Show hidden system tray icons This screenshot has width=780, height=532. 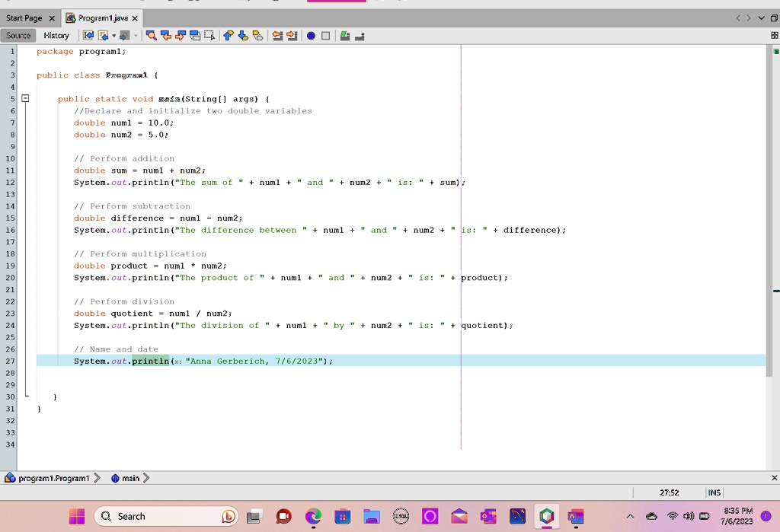[630, 516]
